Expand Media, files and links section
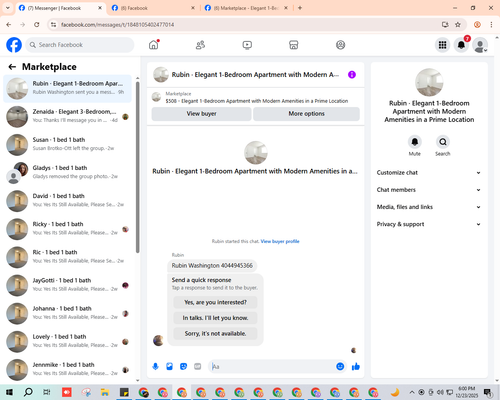Screen dimensions: 500x400 pos(429,207)
